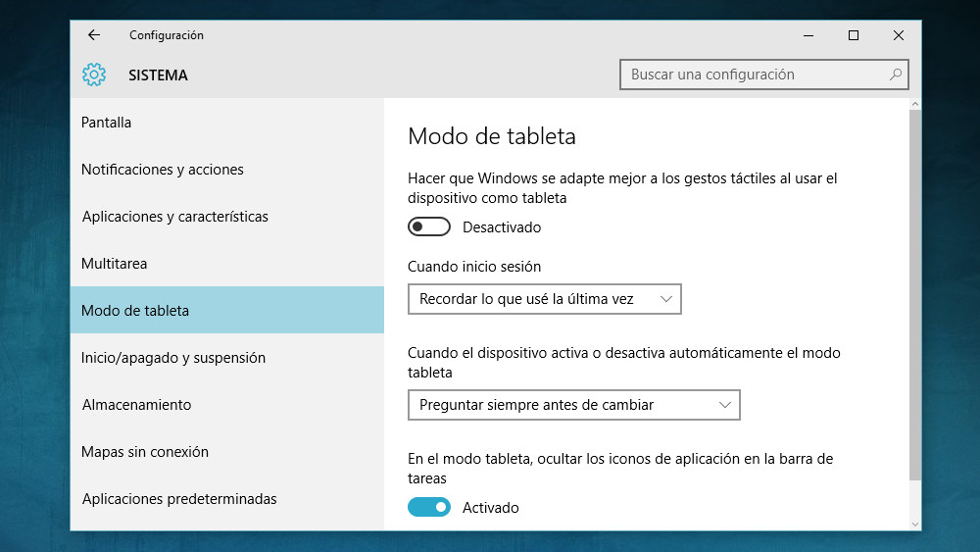Go back with the arrow icon
Image resolution: width=980 pixels, height=552 pixels.
pyautogui.click(x=94, y=35)
